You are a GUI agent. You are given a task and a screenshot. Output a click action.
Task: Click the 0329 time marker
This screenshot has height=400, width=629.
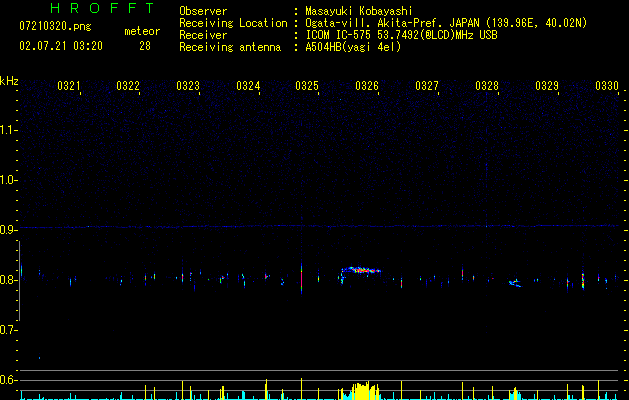click(x=547, y=86)
